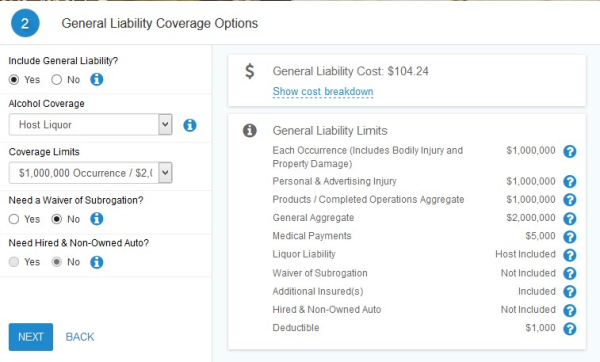Click help icon for Products / Completed Operations Aggregate
600x362 pixels.
tap(570, 200)
